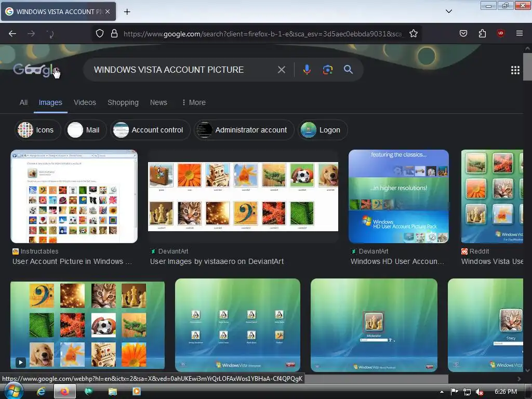Open Firefox application menu

click(519, 33)
